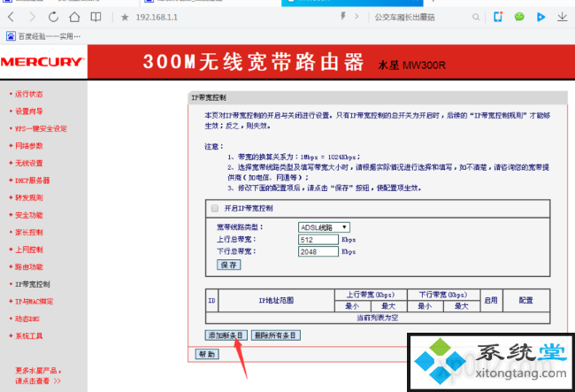Click the 当前列表为空 table row
This screenshot has width=575, height=392.
coord(378,318)
